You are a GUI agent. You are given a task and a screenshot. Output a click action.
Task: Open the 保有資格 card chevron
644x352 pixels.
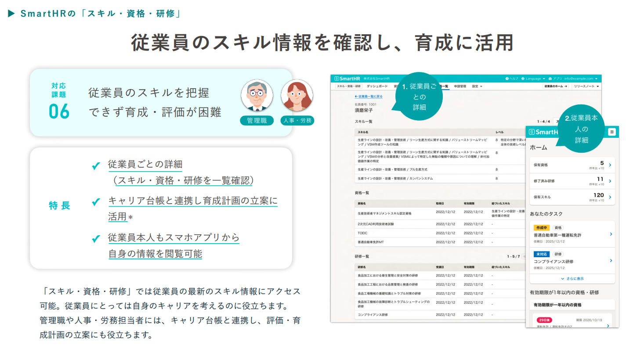point(610,165)
